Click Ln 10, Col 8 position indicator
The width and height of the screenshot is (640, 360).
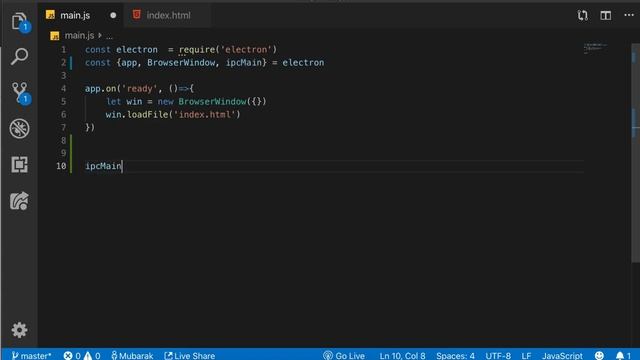point(402,356)
